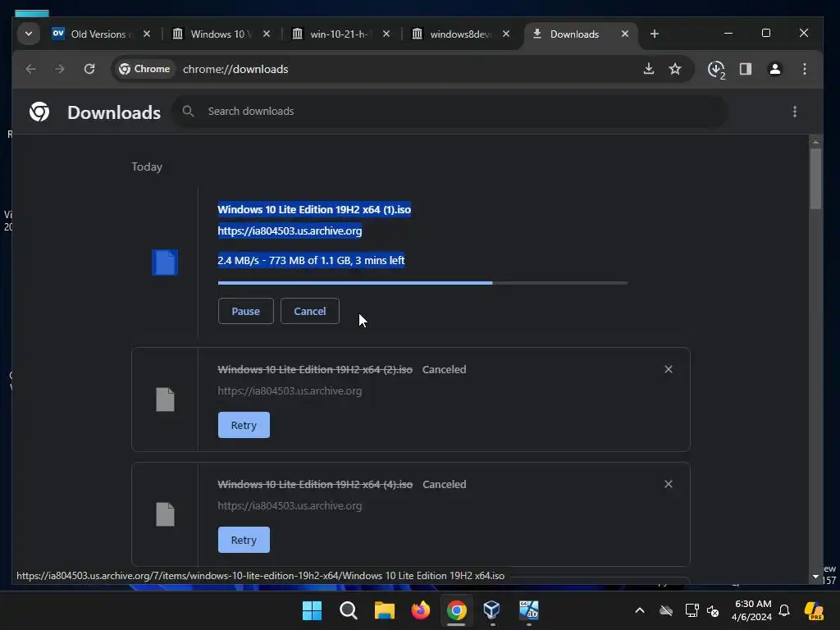Click the source URL of (4).iso download

[290, 505]
